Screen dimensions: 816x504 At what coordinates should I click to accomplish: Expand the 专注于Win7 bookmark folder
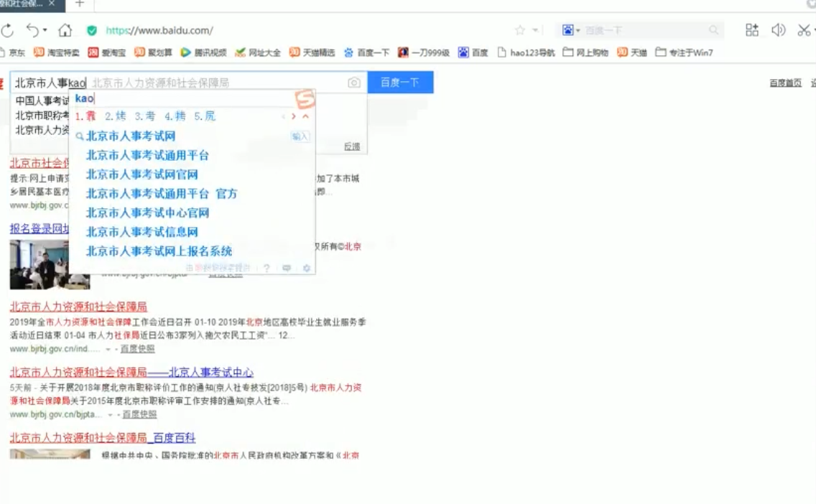pyautogui.click(x=684, y=52)
